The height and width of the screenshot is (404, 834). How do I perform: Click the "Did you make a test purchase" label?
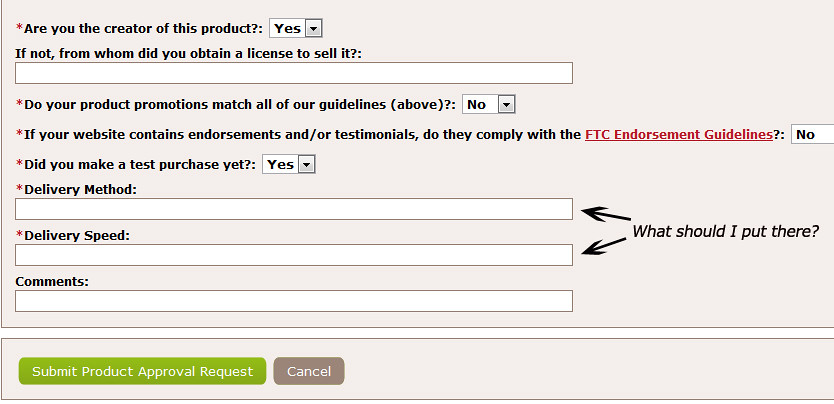[x=139, y=164]
